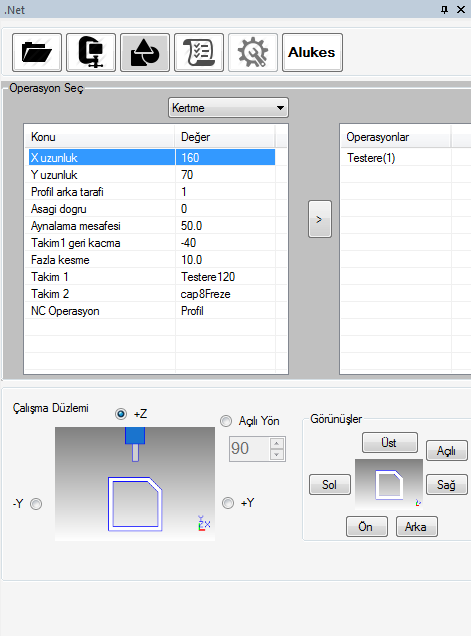This screenshot has width=471, height=636.
Task: Open file with the folder icon
Action: pyautogui.click(x=37, y=52)
